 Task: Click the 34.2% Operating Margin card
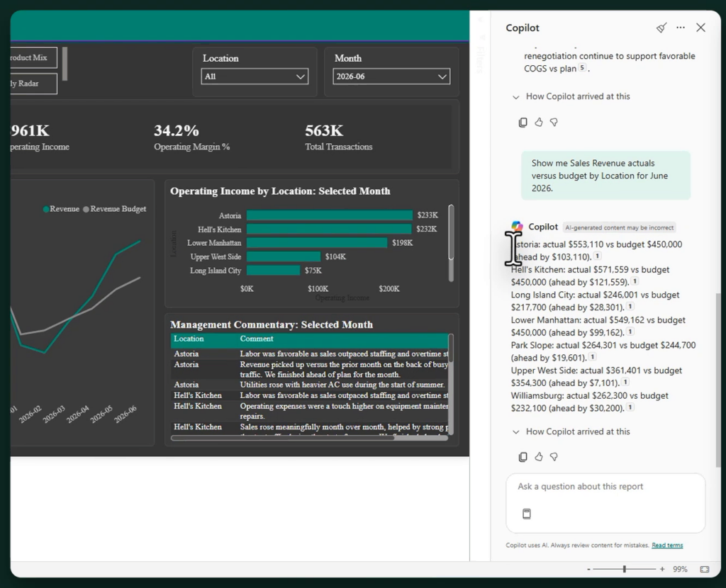pyautogui.click(x=191, y=137)
